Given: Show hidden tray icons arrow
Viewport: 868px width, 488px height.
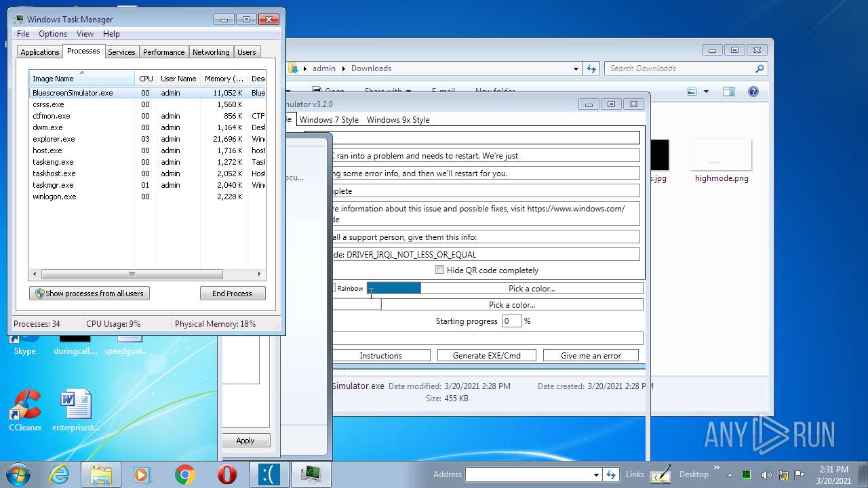Looking at the screenshot, I should 731,474.
